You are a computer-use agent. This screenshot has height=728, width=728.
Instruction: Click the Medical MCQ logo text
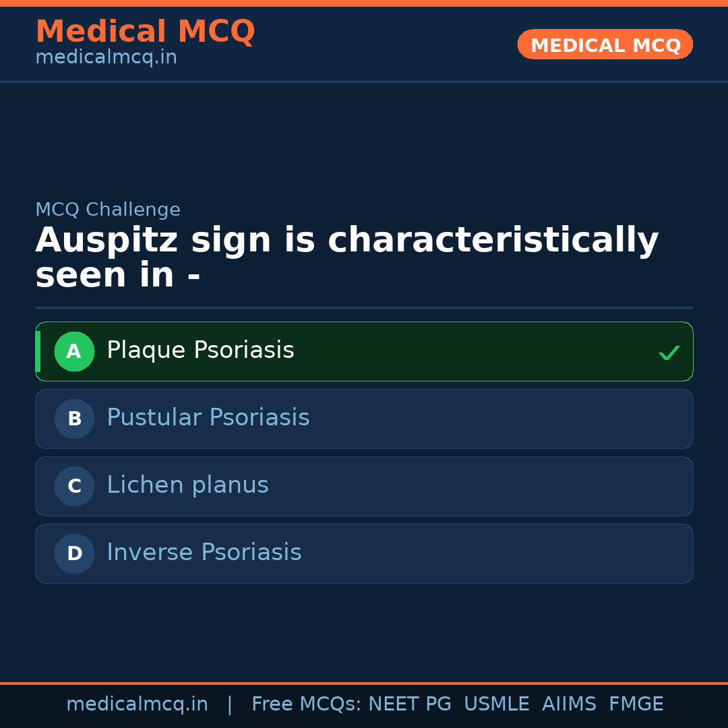coord(145,32)
